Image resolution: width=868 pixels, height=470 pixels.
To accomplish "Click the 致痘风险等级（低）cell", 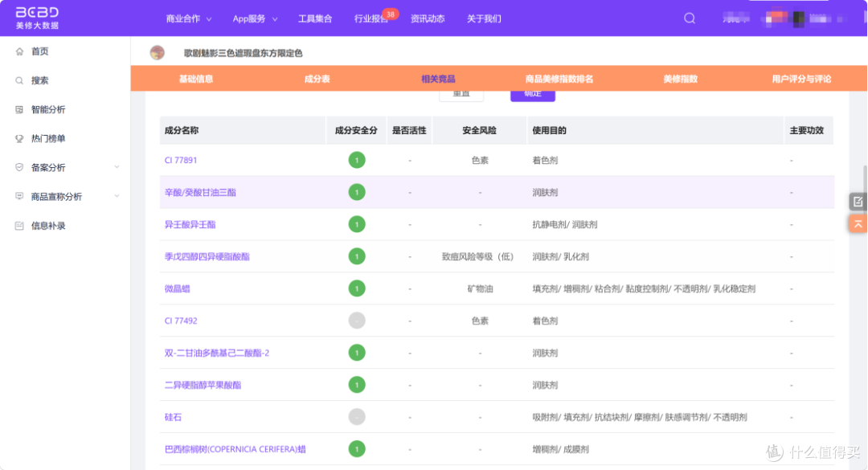I will point(477,256).
